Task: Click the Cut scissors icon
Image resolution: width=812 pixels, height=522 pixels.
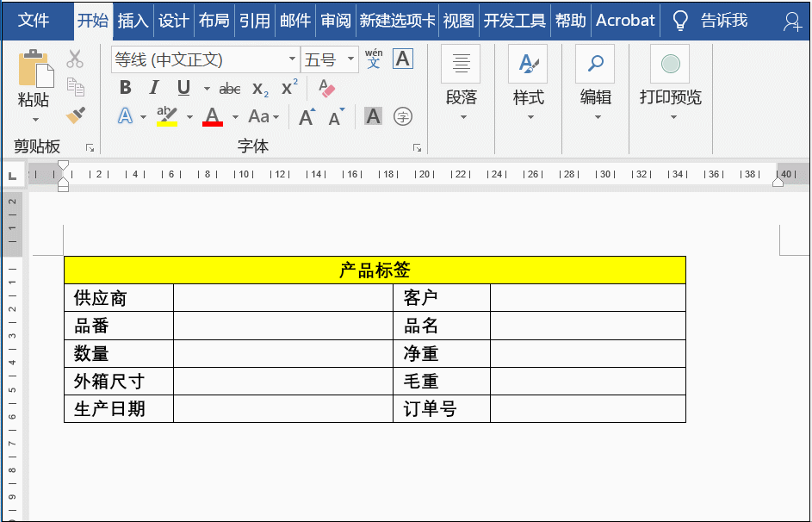Action: 75,59
